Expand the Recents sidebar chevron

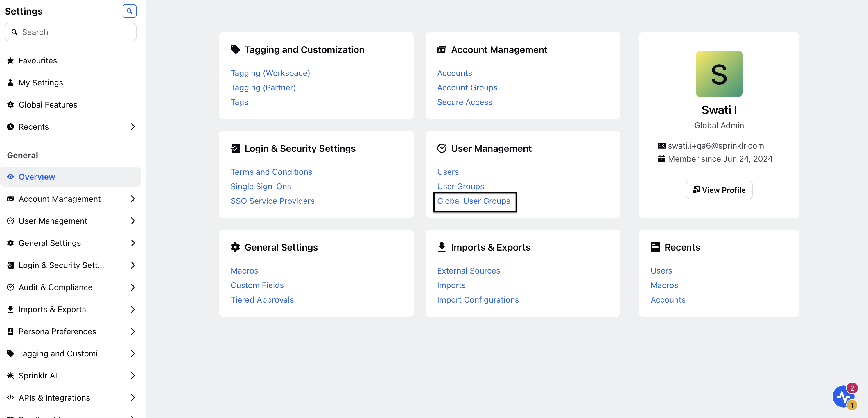pyautogui.click(x=133, y=127)
